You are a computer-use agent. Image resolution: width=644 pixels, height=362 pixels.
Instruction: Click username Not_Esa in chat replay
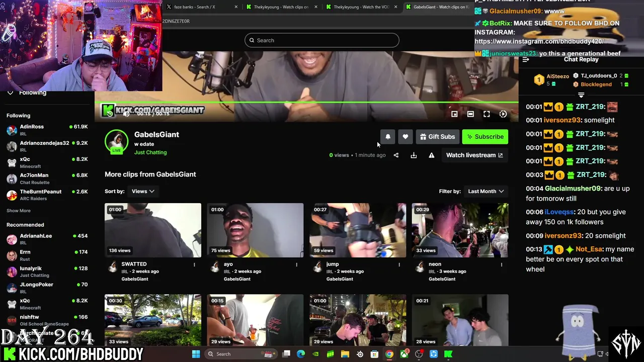point(589,249)
